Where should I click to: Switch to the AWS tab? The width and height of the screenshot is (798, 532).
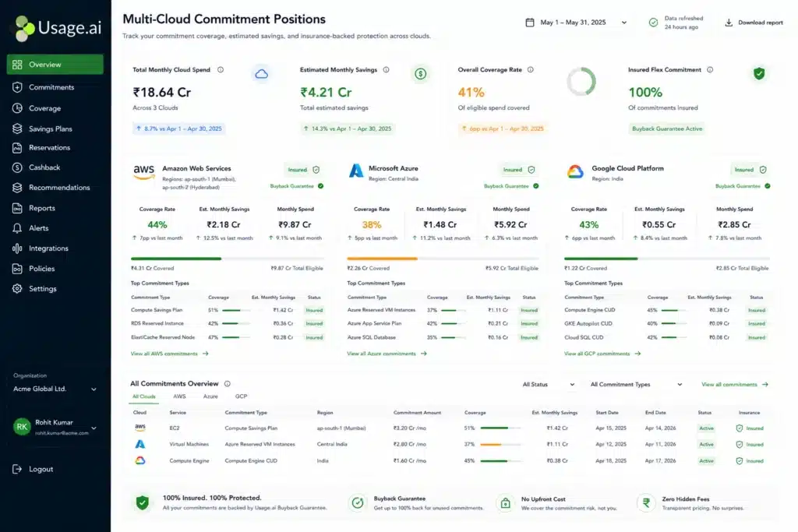pyautogui.click(x=180, y=396)
